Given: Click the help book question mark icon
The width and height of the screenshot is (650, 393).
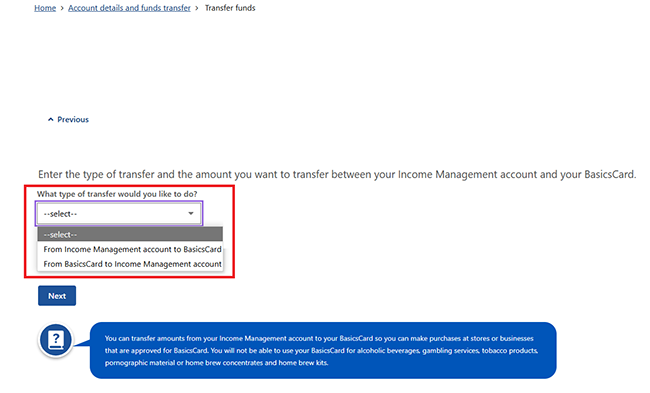Looking at the screenshot, I should (56, 340).
